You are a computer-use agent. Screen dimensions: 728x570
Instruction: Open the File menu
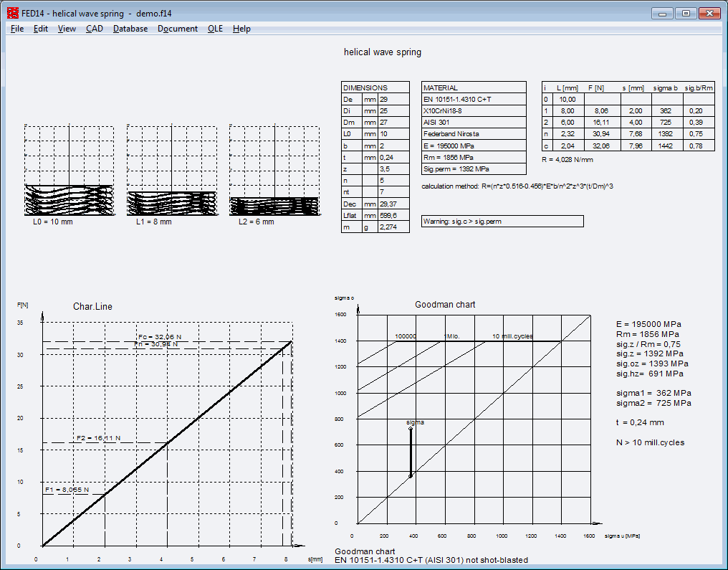tap(17, 29)
